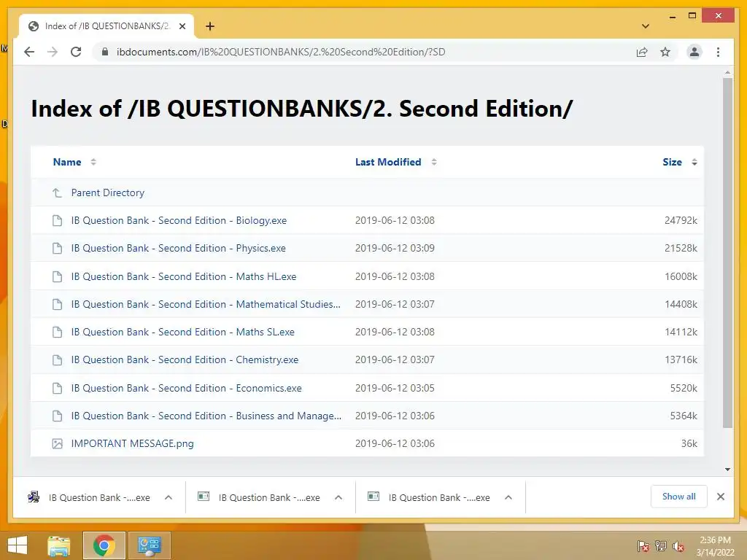Open Chrome's three-dot menu
The image size is (747, 560).
coord(718,52)
